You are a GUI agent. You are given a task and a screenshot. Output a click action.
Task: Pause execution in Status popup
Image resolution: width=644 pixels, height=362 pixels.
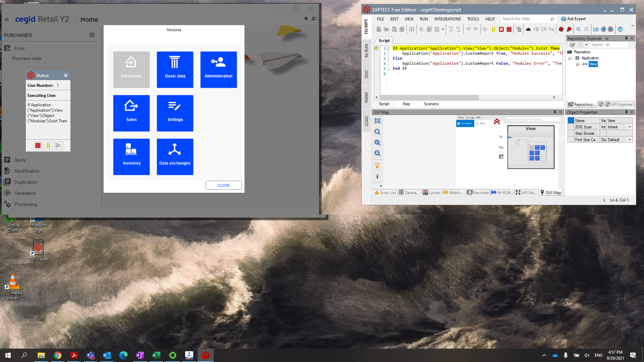(48, 145)
